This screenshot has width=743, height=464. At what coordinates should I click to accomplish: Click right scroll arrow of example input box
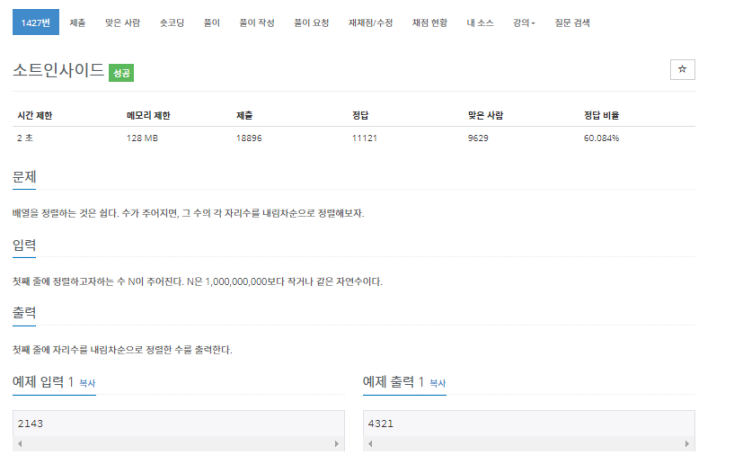coord(337,444)
